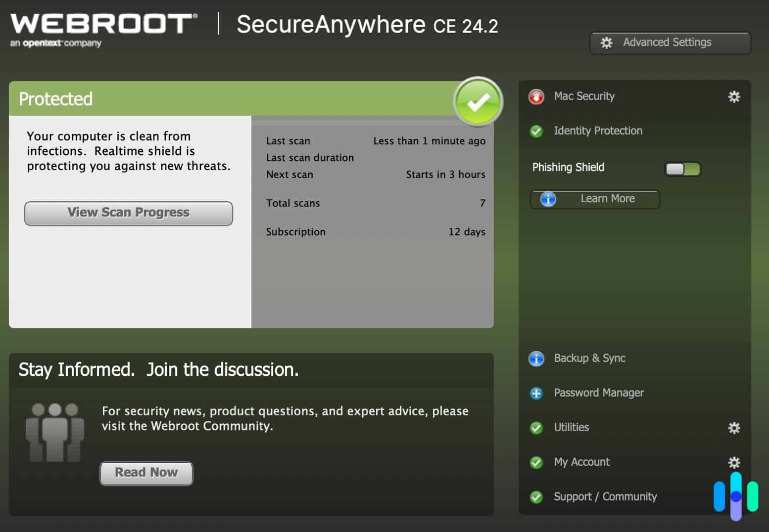This screenshot has width=769, height=532.
Task: Click the red Mac Security status icon
Action: [x=536, y=97]
